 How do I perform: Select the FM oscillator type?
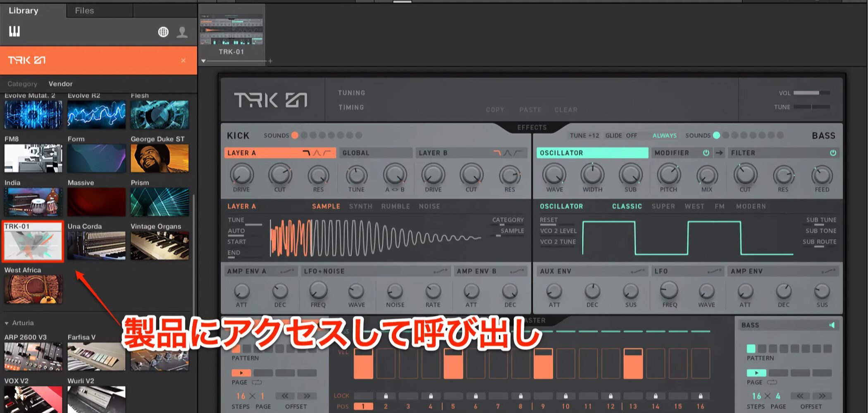[720, 206]
